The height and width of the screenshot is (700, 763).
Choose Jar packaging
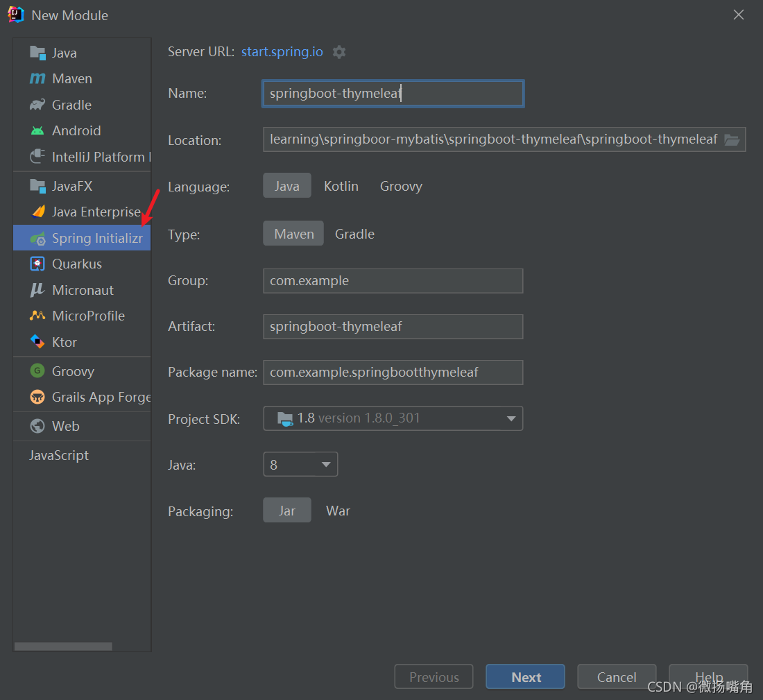point(287,511)
